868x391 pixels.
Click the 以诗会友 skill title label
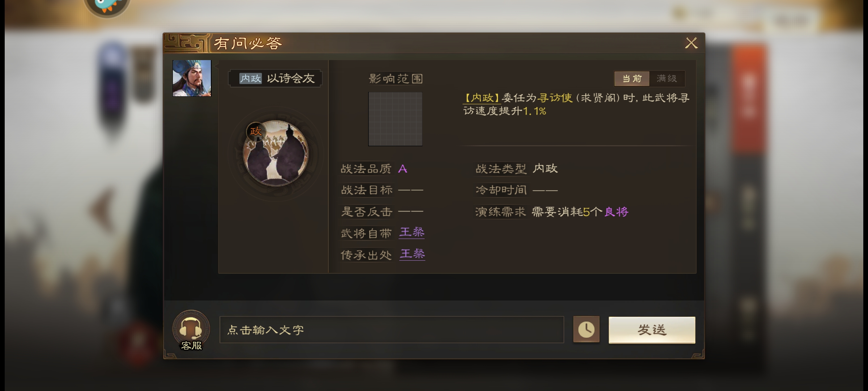[291, 79]
